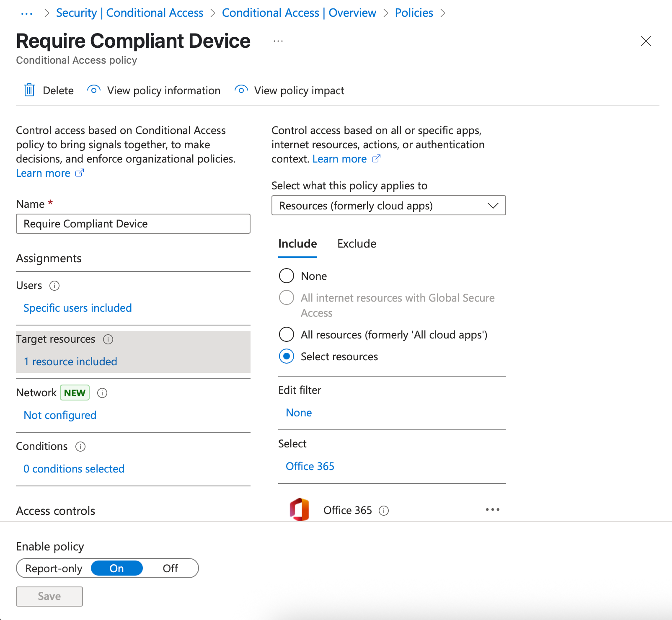This screenshot has height=620, width=672.
Task: Click the View policy information eye icon
Action: (x=94, y=90)
